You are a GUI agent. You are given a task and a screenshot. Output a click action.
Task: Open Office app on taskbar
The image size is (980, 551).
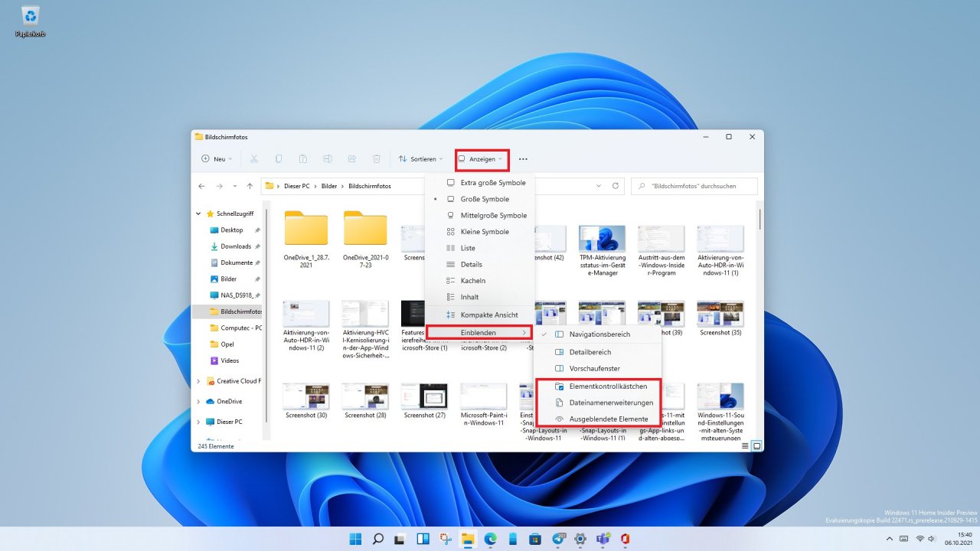(625, 539)
